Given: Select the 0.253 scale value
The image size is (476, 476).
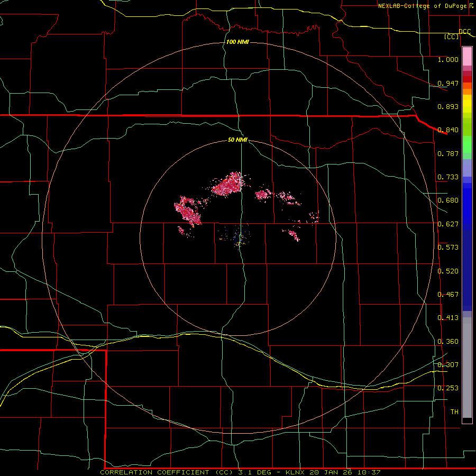Looking at the screenshot, I should [x=448, y=388].
